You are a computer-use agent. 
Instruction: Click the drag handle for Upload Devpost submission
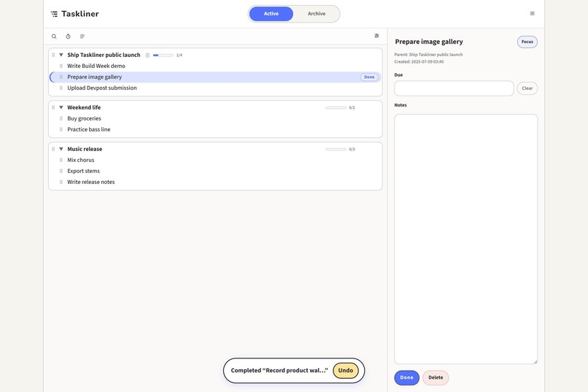click(61, 88)
